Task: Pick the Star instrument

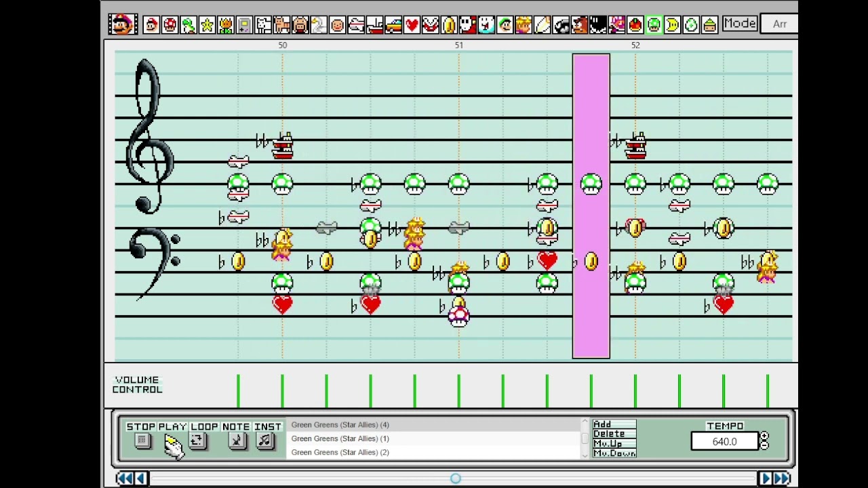Action: 207,25
